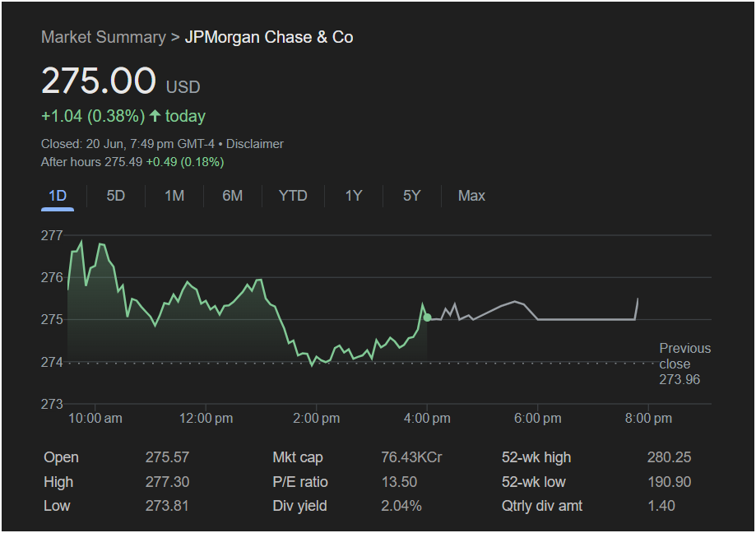View the 1Y chart tab

coord(354,196)
